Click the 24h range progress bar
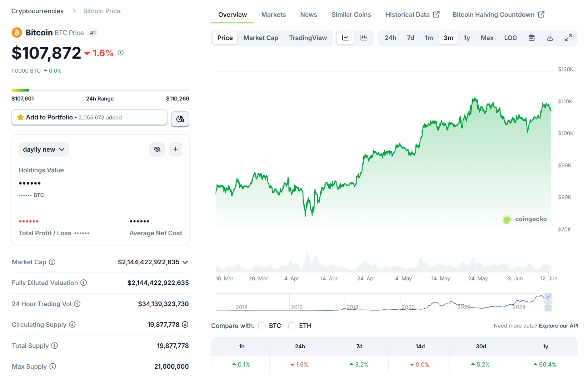This screenshot has width=588, height=383. pos(100,90)
